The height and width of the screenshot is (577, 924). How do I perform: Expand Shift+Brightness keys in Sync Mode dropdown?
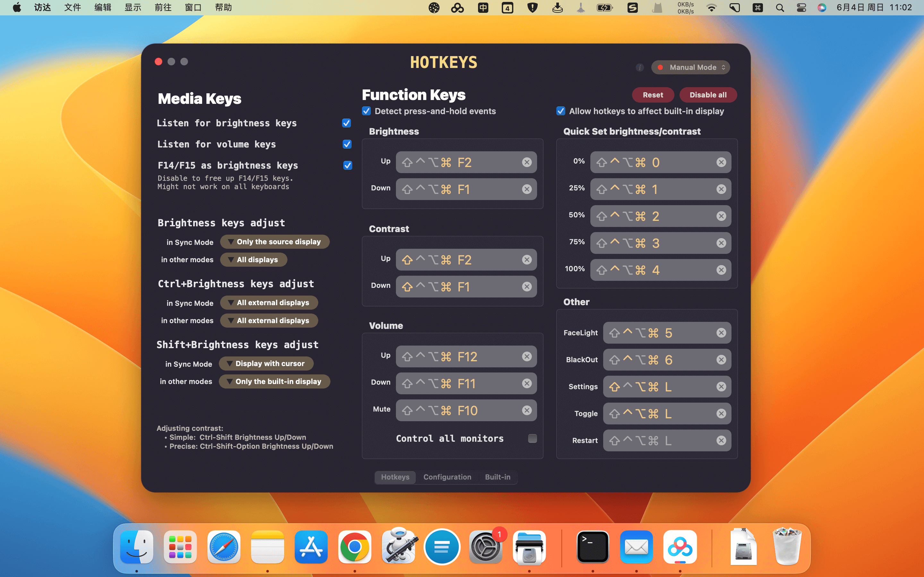point(265,363)
